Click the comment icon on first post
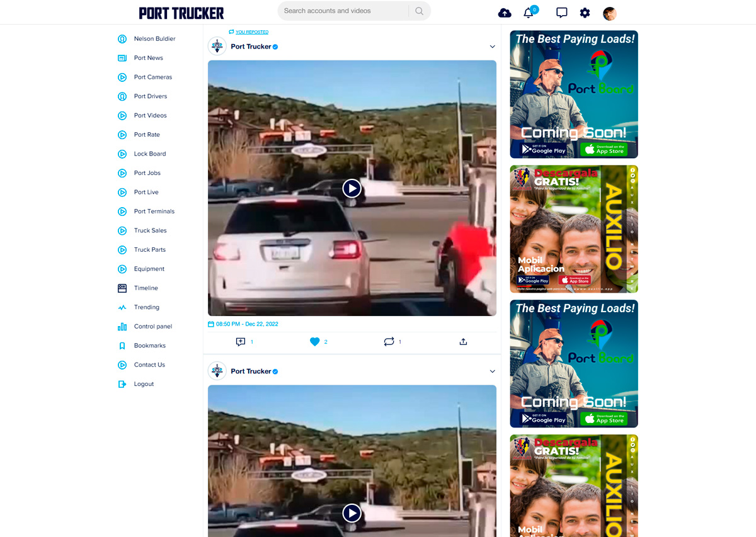 [x=241, y=342]
